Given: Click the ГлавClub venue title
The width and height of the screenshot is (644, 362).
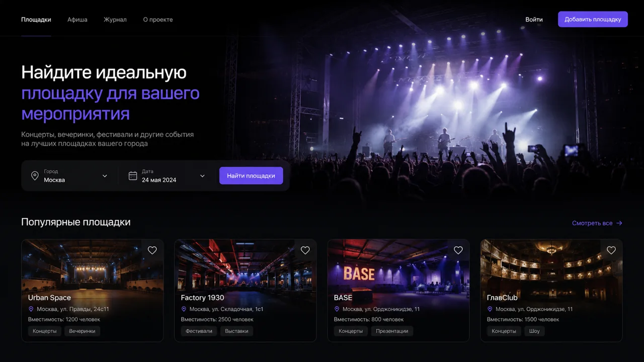Looking at the screenshot, I should tap(502, 298).
